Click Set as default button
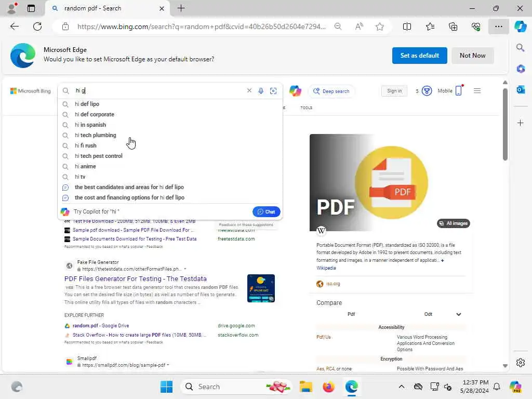 tap(419, 55)
